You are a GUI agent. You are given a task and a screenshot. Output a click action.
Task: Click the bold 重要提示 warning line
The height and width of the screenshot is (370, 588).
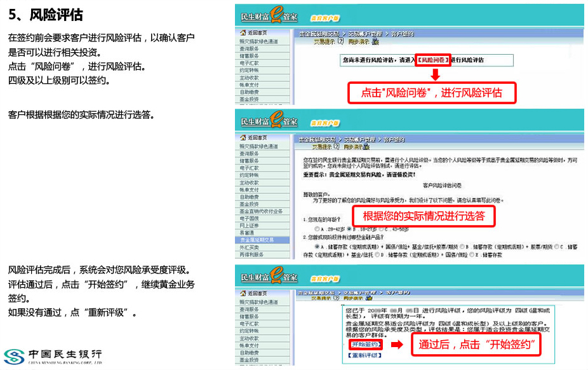click(x=359, y=174)
